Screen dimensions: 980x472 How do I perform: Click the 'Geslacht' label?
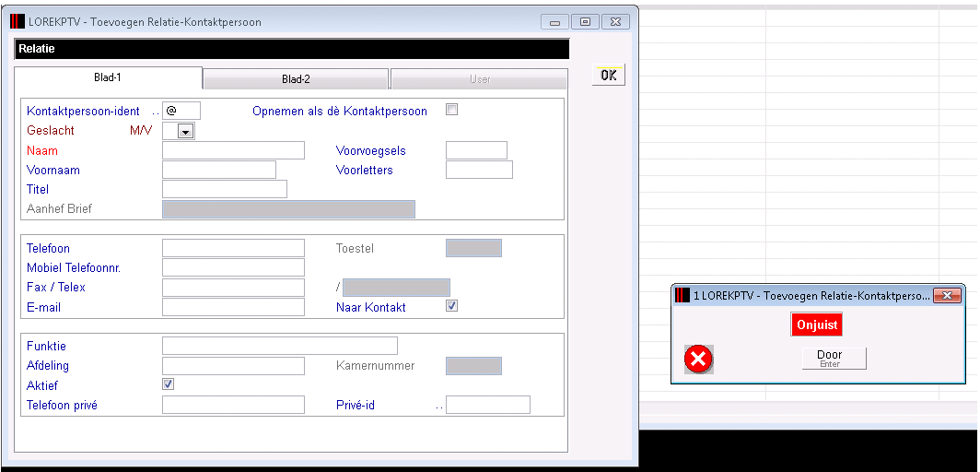(x=51, y=130)
